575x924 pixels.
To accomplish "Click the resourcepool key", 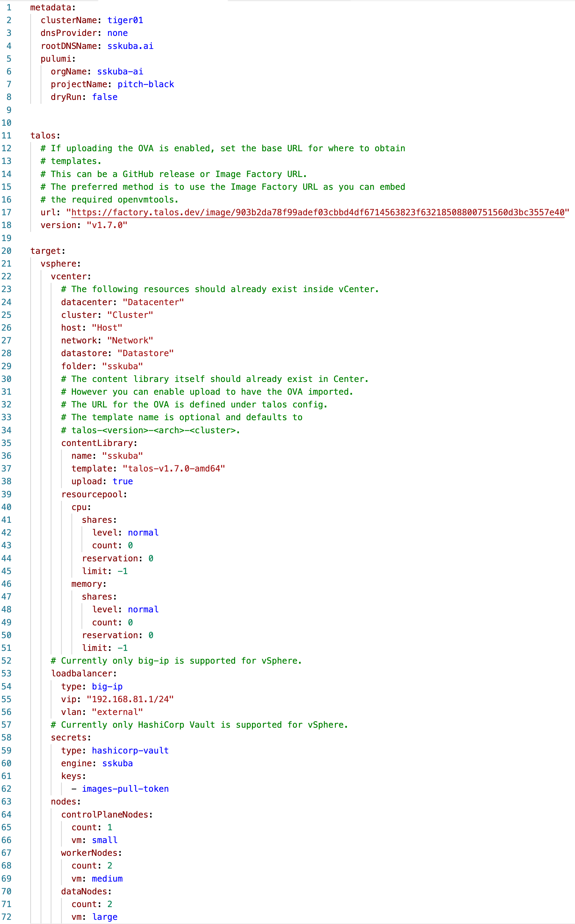I will coord(92,494).
